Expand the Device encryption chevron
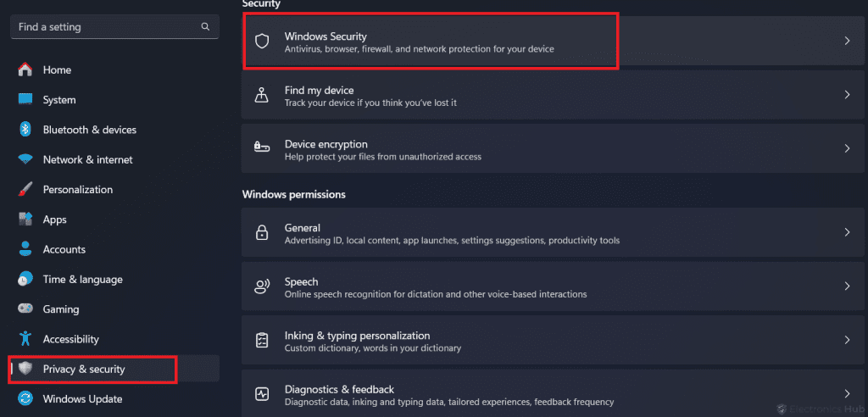868x417 pixels. [847, 148]
